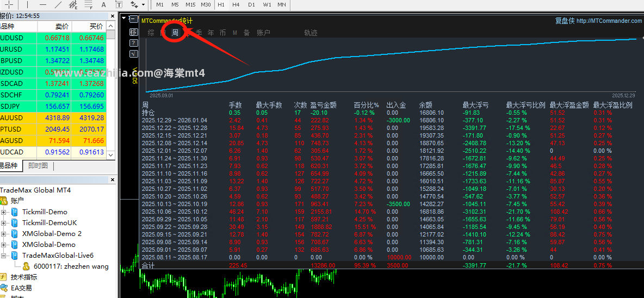
Task: Open the 备 notes tab
Action: 246,33
